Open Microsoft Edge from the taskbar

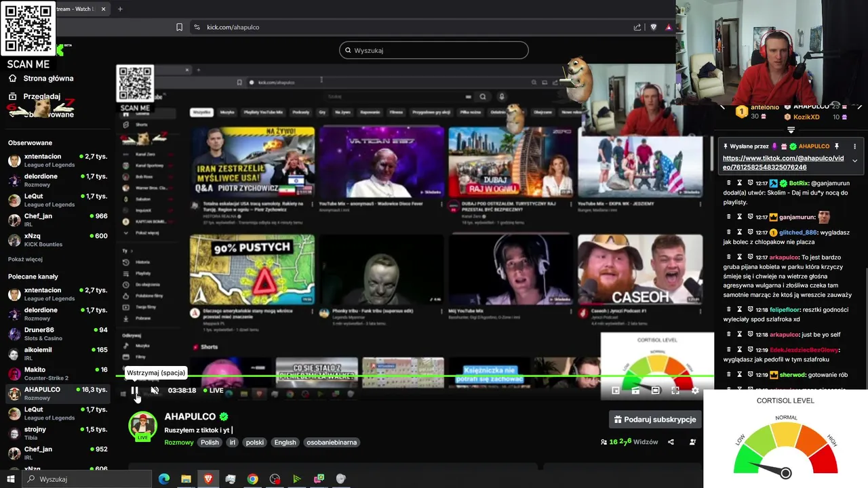164,479
